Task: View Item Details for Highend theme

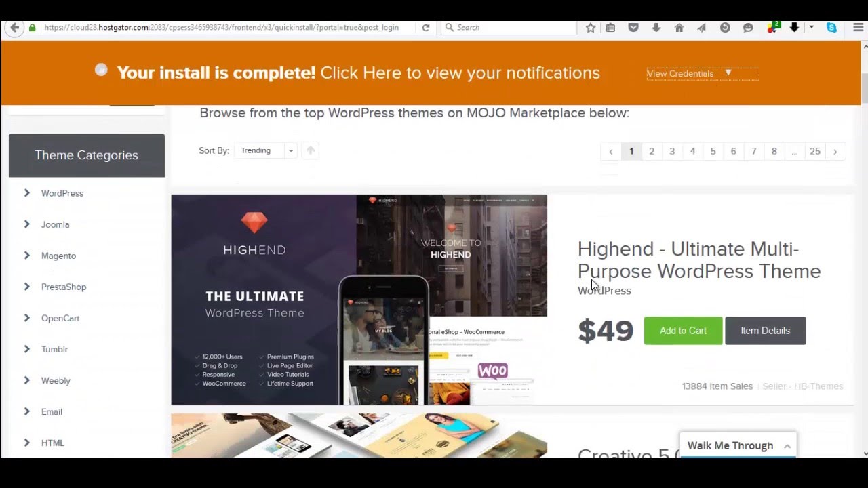Action: pos(765,331)
